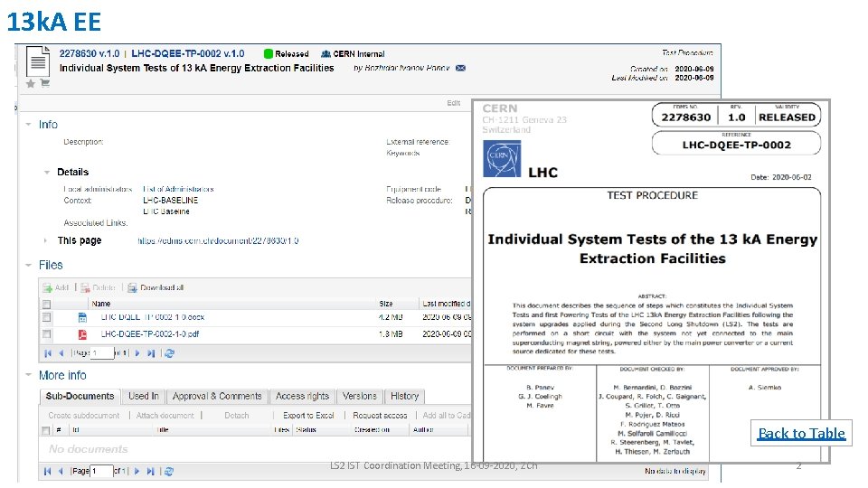
Task: Click the Detach button
Action: click(x=236, y=416)
